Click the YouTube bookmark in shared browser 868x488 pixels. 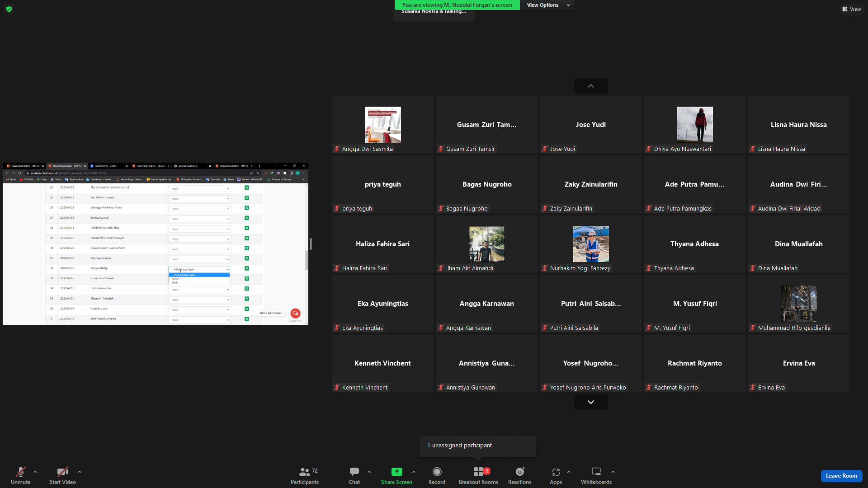point(27,179)
